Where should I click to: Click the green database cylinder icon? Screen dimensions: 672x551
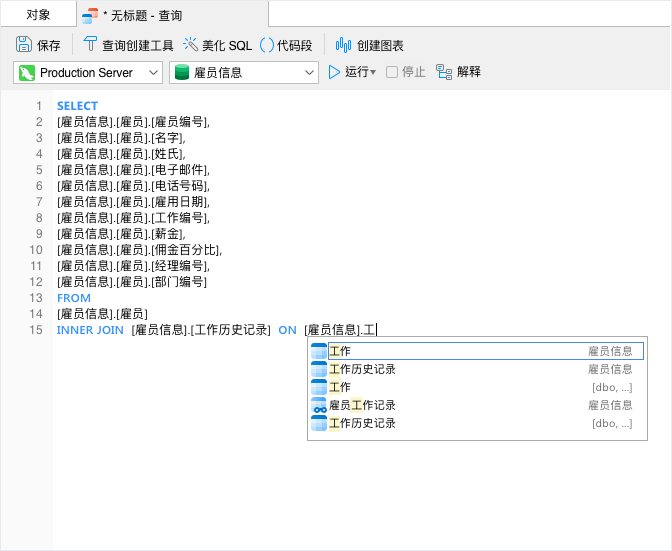point(182,72)
